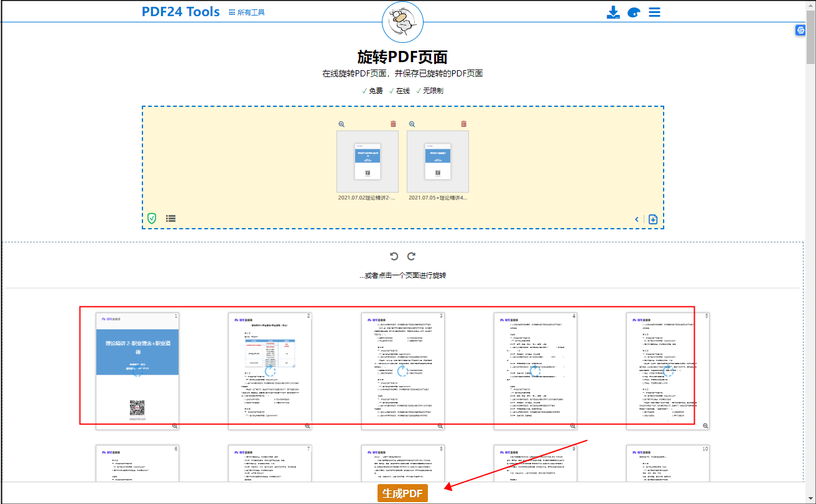Magnify page 1 with zoom icon
Viewport: 816px width, 504px height.
coord(175,426)
